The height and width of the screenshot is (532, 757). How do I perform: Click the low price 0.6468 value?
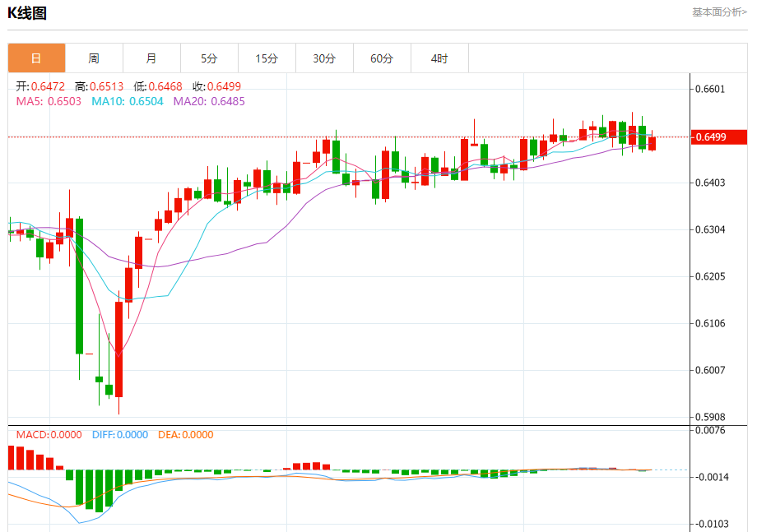point(165,86)
